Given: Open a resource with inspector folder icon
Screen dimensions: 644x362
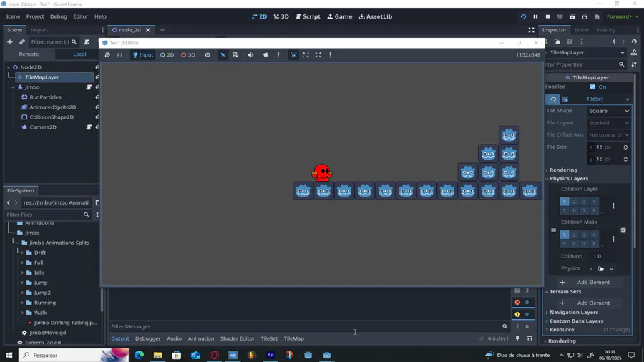Looking at the screenshot, I should pos(557,41).
